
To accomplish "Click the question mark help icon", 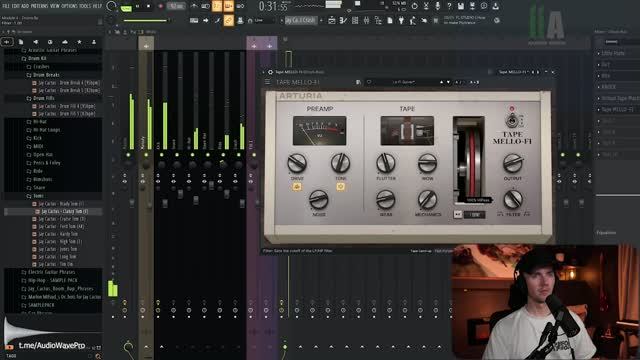I will (x=449, y=6).
